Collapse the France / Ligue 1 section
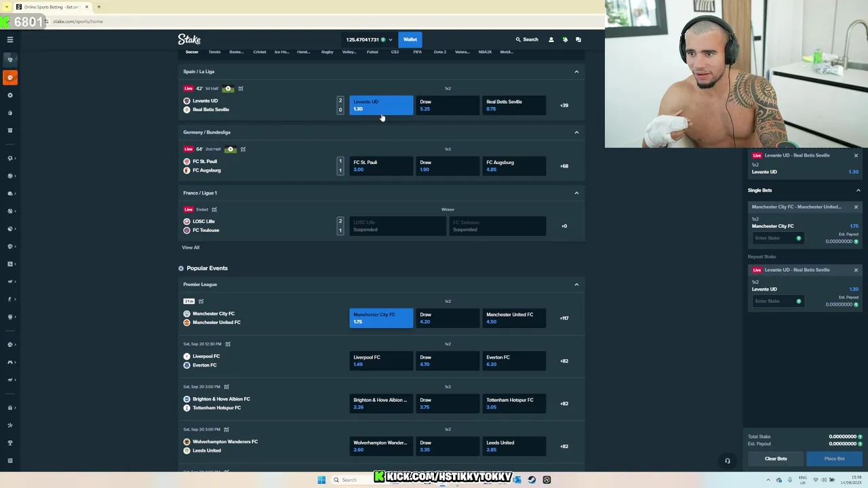The image size is (868, 488). tap(576, 193)
